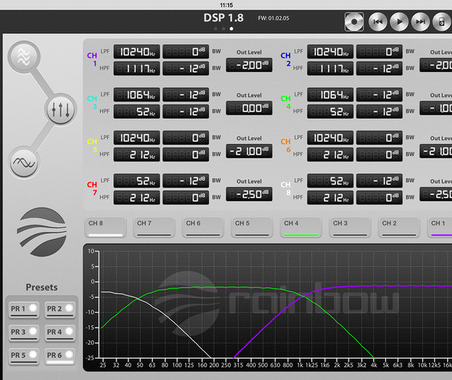Viewport: 452px width, 380px height.
Task: Toggle CH 6 curve display
Action: (x=203, y=228)
